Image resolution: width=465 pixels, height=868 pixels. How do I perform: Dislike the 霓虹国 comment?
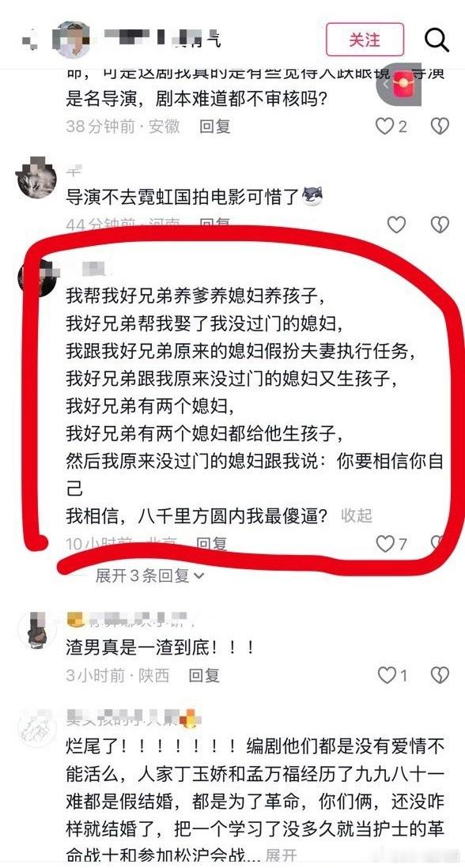pyautogui.click(x=440, y=225)
